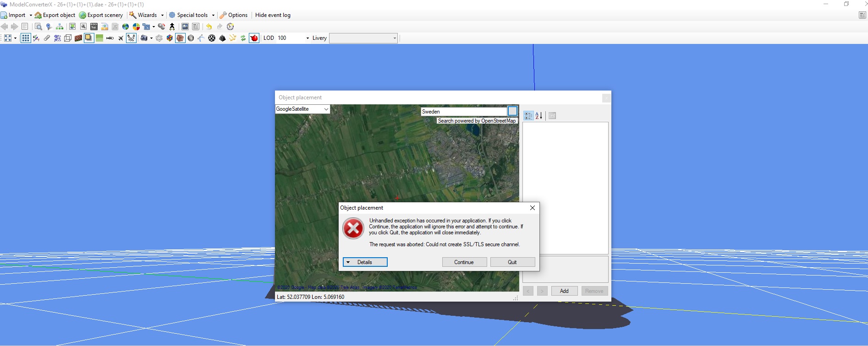The image size is (868, 346).
Task: Click the airplane icon in the toolbar
Action: coord(121,38)
